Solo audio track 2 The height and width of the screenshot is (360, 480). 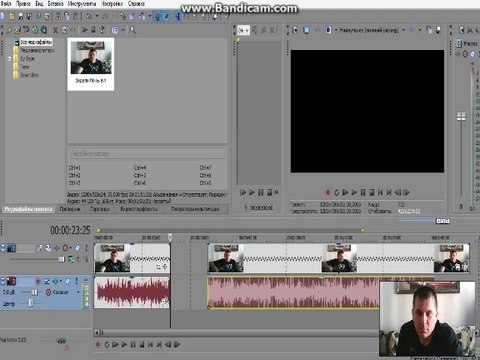tap(76, 282)
